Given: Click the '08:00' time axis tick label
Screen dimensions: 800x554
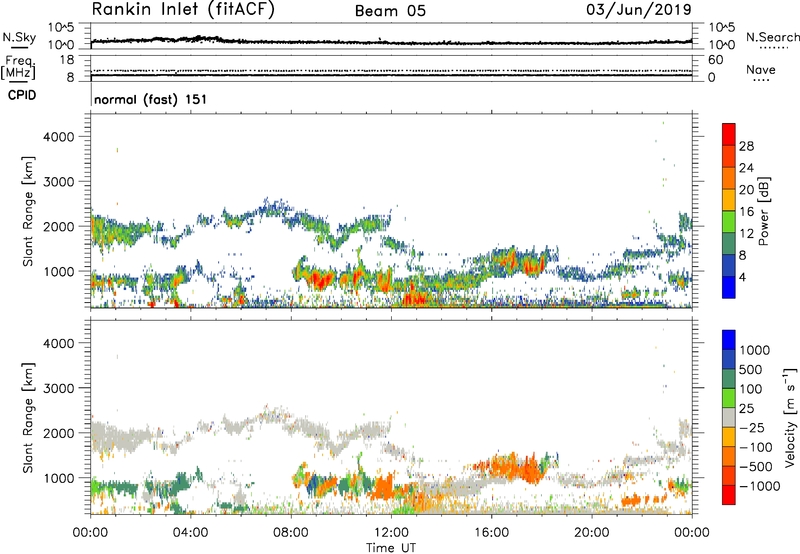Looking at the screenshot, I should coord(291,533).
